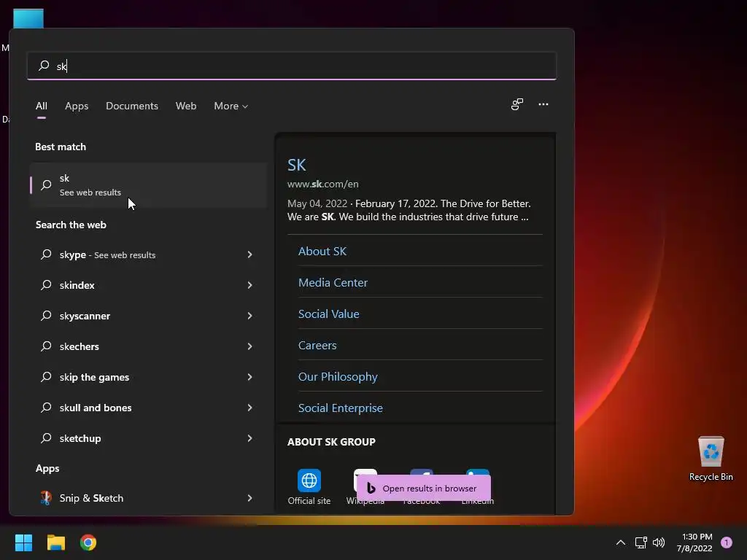This screenshot has width=747, height=560.
Task: Expand skyscanner suggestion arrow
Action: click(x=249, y=316)
